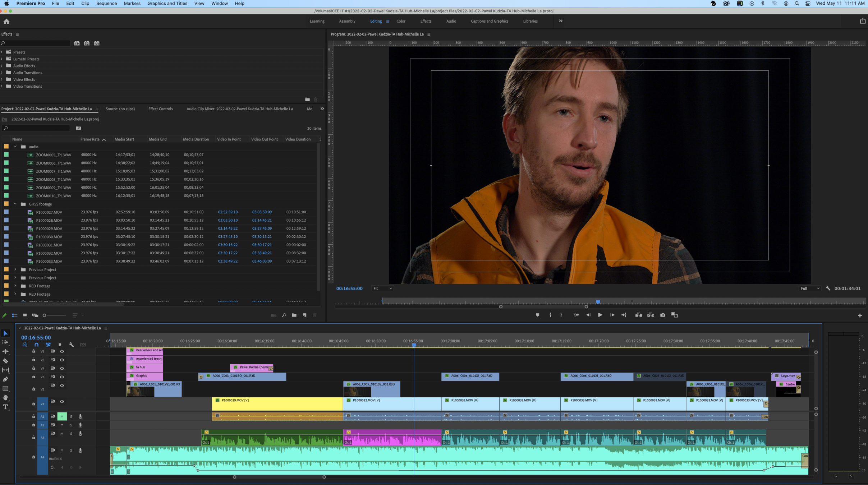This screenshot has height=485, width=868.
Task: Select the Hand tool
Action: (x=5, y=398)
